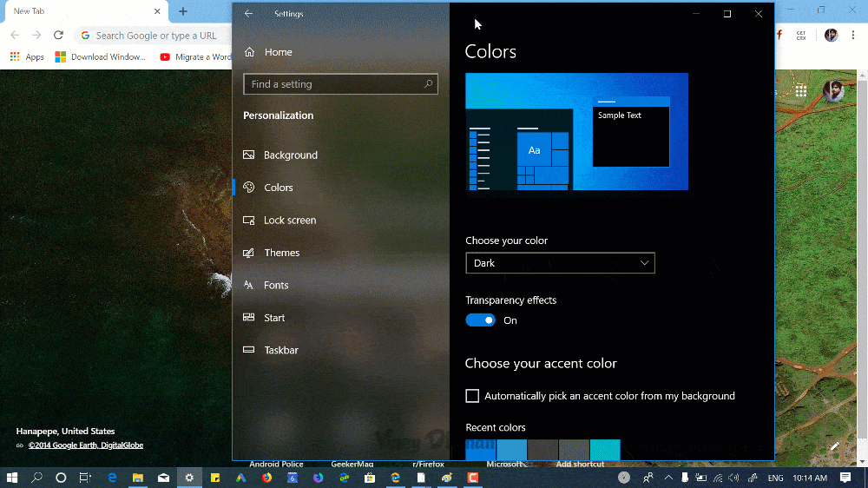Launch Firefox Nightly from taskbar
This screenshot has height=488, width=868.
pyautogui.click(x=318, y=478)
